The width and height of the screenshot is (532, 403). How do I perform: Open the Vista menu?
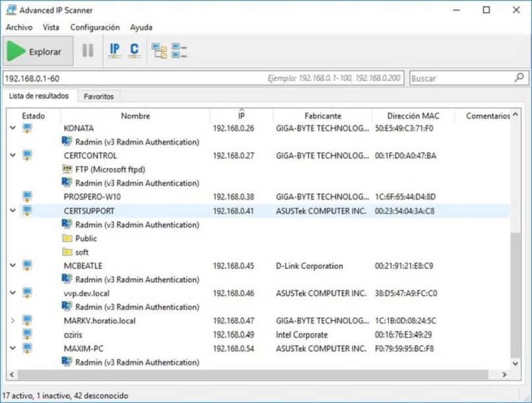pyautogui.click(x=51, y=27)
